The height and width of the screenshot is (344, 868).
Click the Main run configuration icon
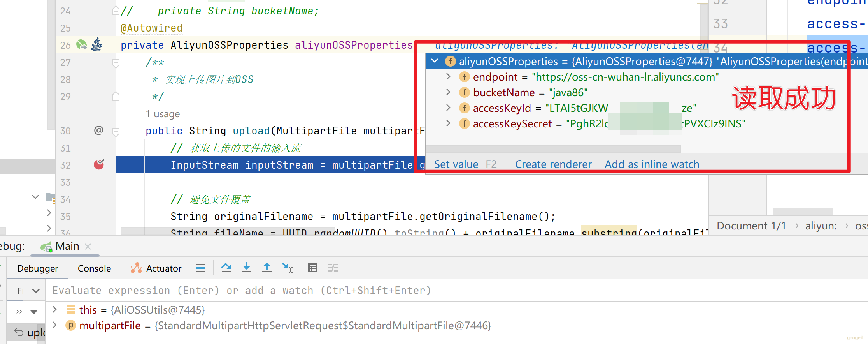click(46, 247)
